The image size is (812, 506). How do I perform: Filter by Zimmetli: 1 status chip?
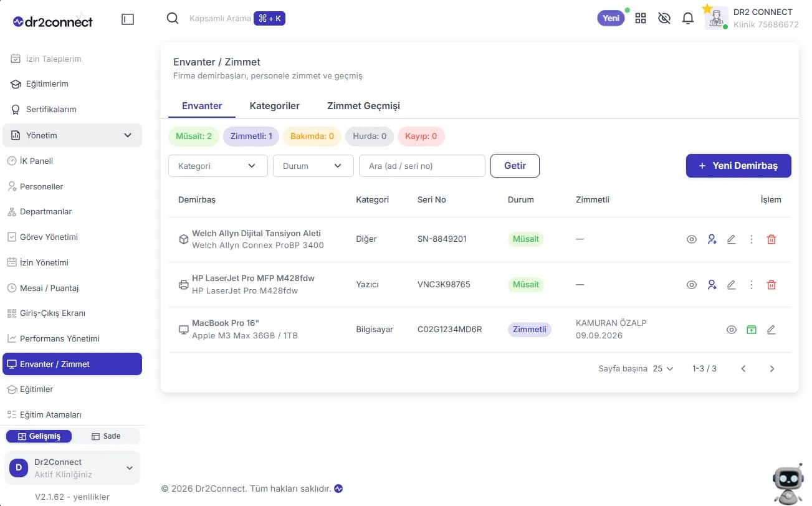pyautogui.click(x=251, y=136)
